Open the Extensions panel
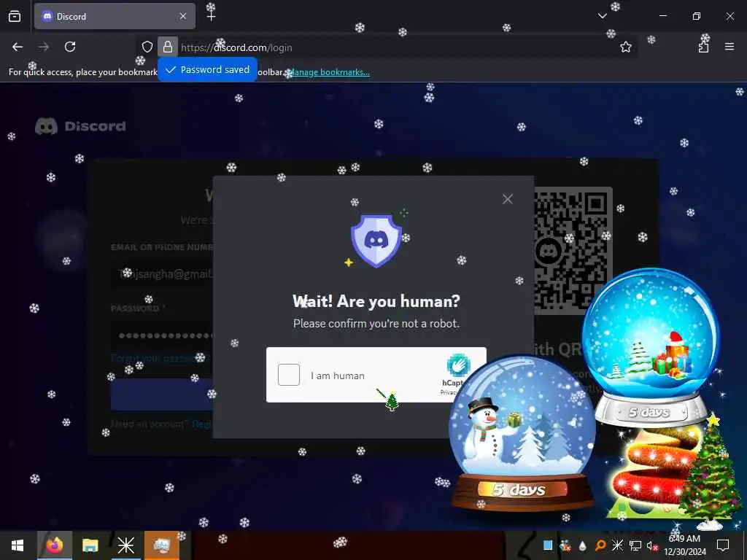This screenshot has height=560, width=747. coord(704,47)
